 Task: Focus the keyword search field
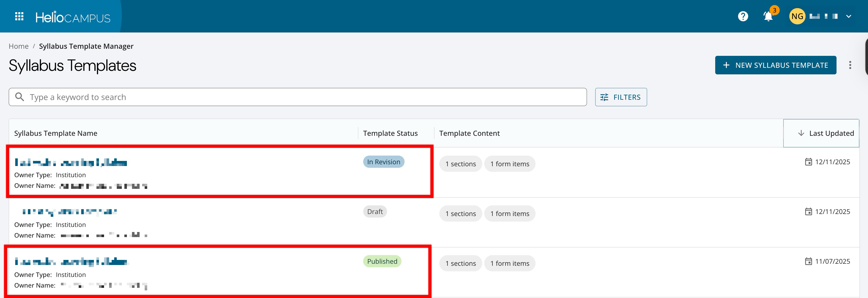303,97
